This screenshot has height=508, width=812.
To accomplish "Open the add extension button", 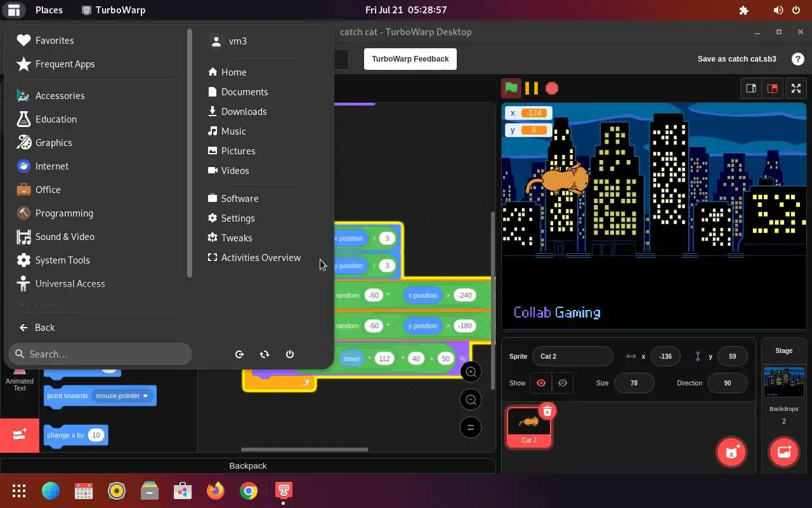I will tap(20, 436).
